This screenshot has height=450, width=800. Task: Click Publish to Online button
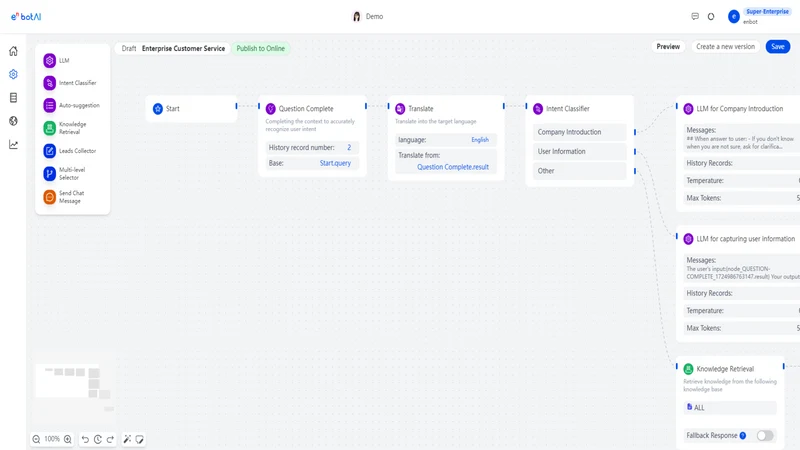point(261,48)
